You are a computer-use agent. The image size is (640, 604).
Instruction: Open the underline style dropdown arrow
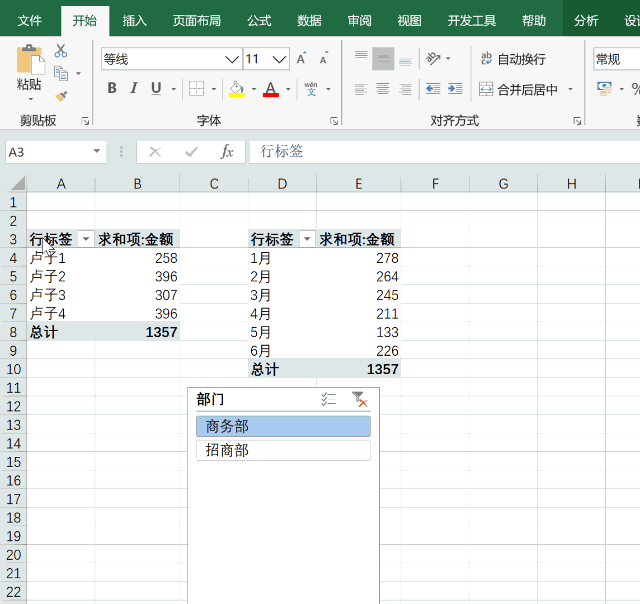(x=173, y=89)
